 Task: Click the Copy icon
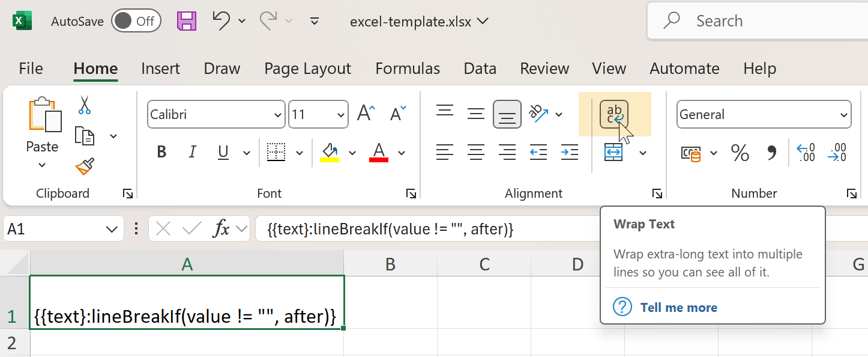click(85, 136)
